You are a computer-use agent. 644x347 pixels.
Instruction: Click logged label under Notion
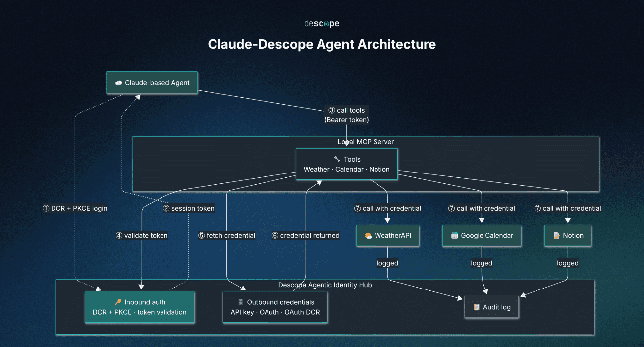point(568,263)
